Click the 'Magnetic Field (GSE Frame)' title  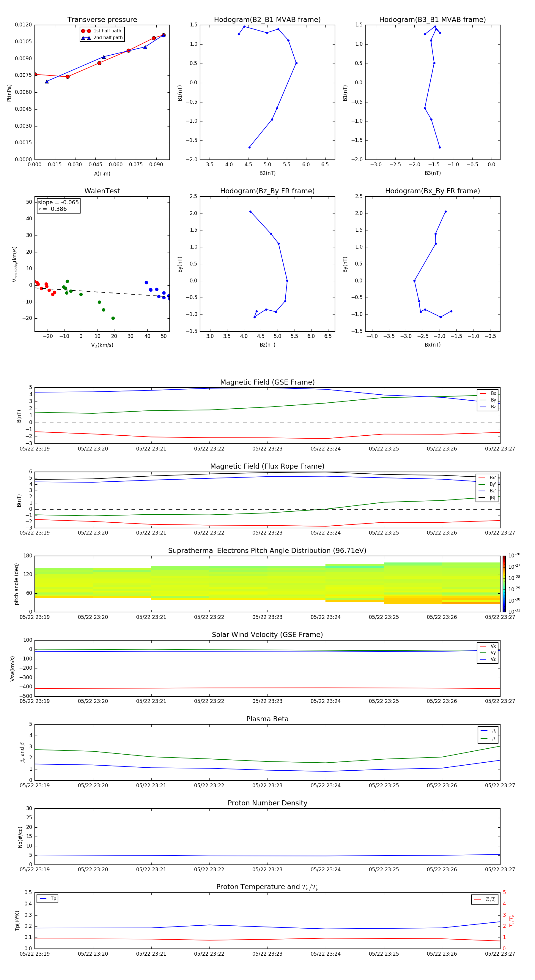[x=267, y=382]
